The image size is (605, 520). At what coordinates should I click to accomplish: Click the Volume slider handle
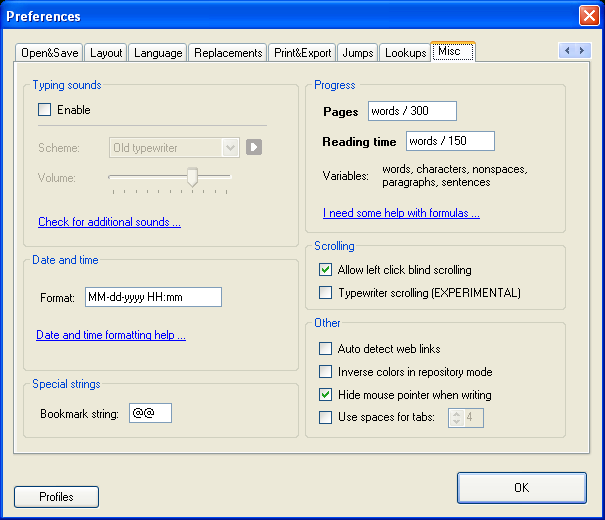(192, 177)
